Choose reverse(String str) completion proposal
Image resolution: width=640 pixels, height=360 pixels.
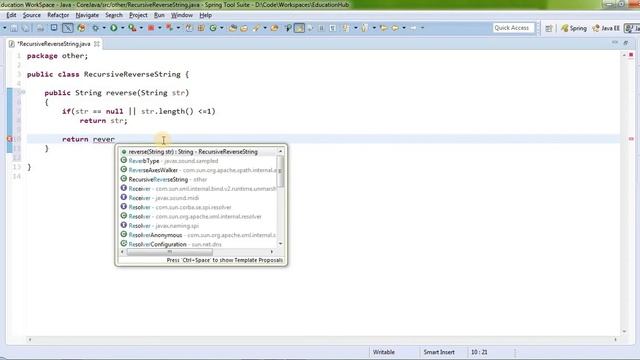[198, 151]
